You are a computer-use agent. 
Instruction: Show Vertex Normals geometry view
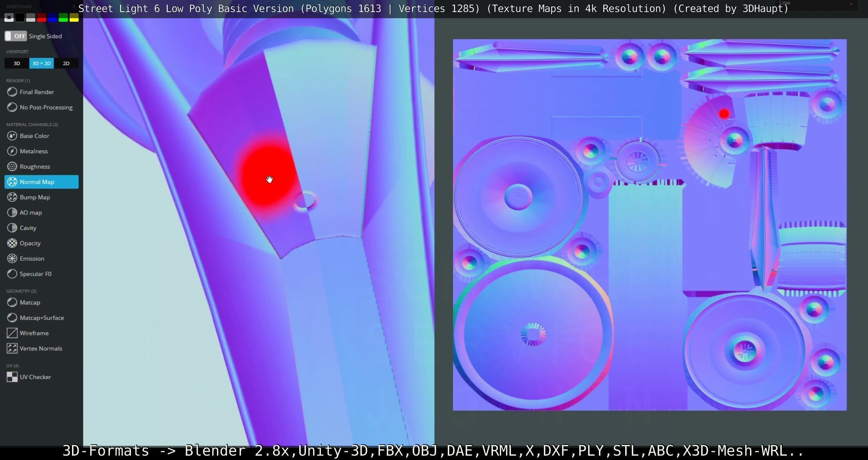40,349
